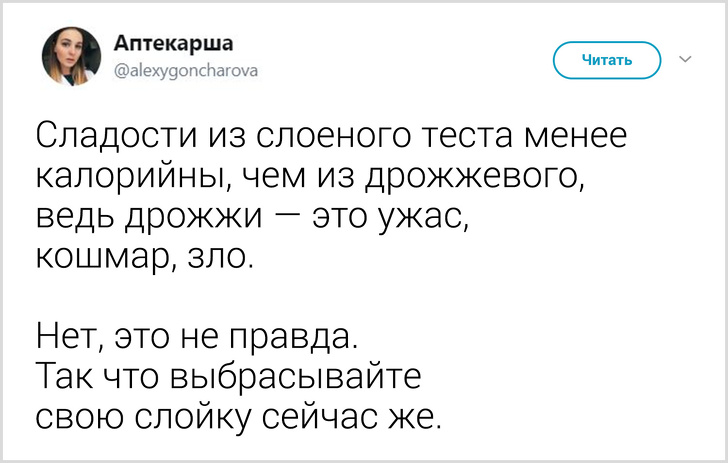Open the Аптекарша profile avatar photo
The width and height of the screenshot is (728, 463).
(71, 56)
